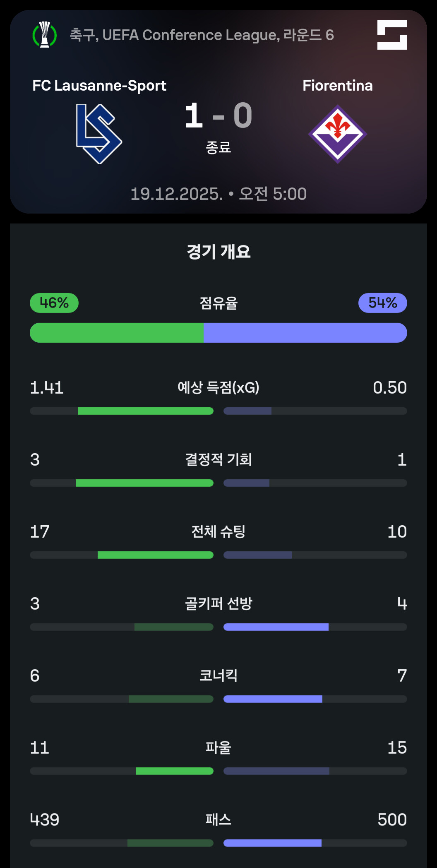The height and width of the screenshot is (868, 437).
Task: Open the FC Lausanne-Sport team name
Action: tap(99, 86)
